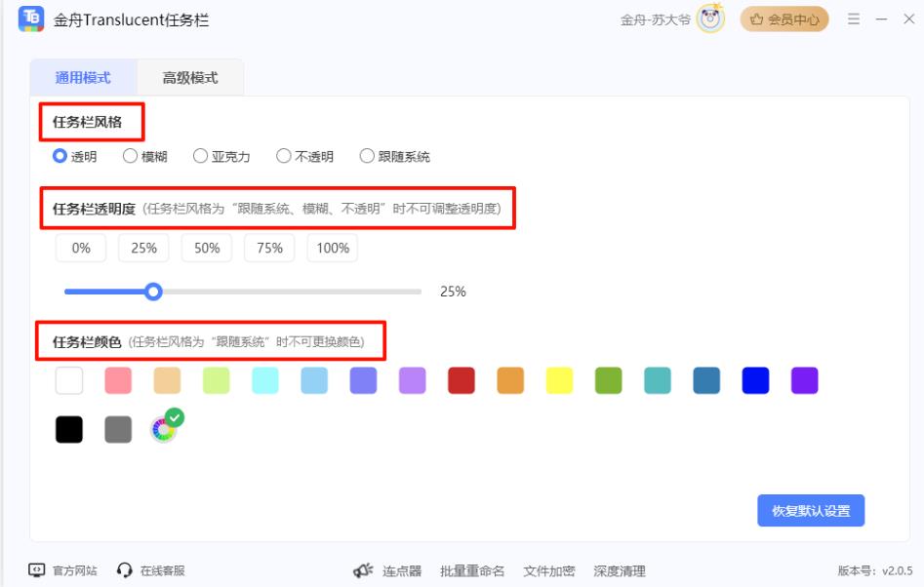924x587 pixels.
Task: Choose the light cyan color swatch
Action: click(x=265, y=380)
